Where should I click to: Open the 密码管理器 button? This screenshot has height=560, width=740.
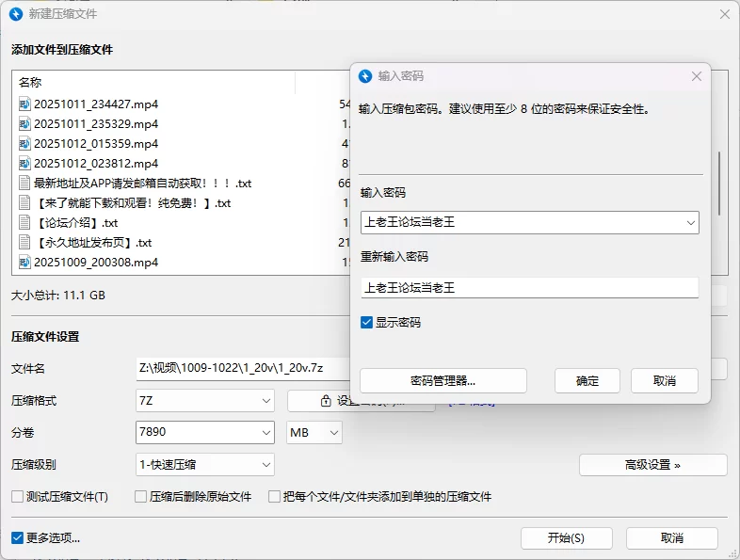[x=442, y=381]
